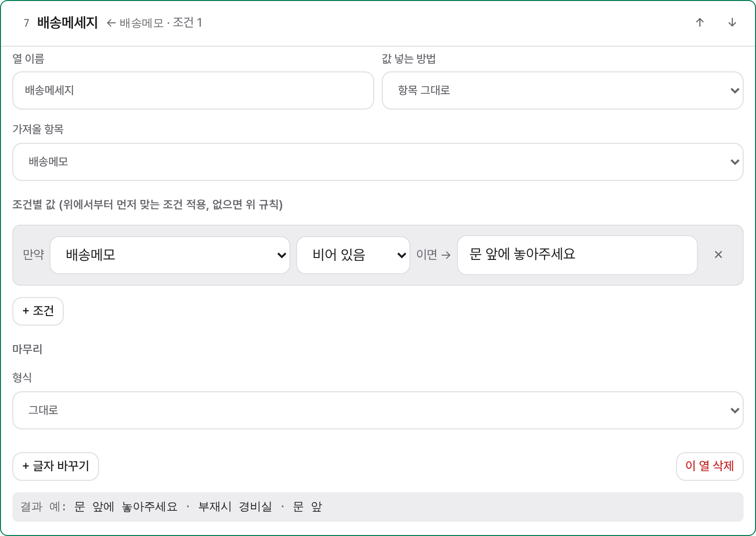Click the ← 배송메모 · 조건 1 summary
The height and width of the screenshot is (536, 756).
click(x=155, y=22)
